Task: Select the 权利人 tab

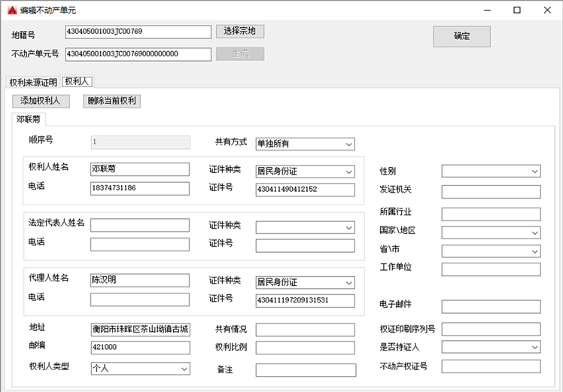Action: 78,81
